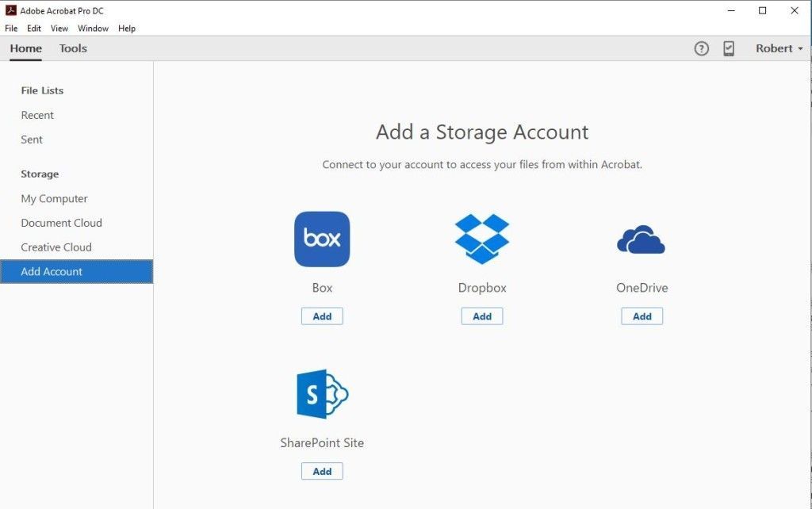The image size is (812, 509).
Task: Open the View menu
Action: tap(59, 29)
